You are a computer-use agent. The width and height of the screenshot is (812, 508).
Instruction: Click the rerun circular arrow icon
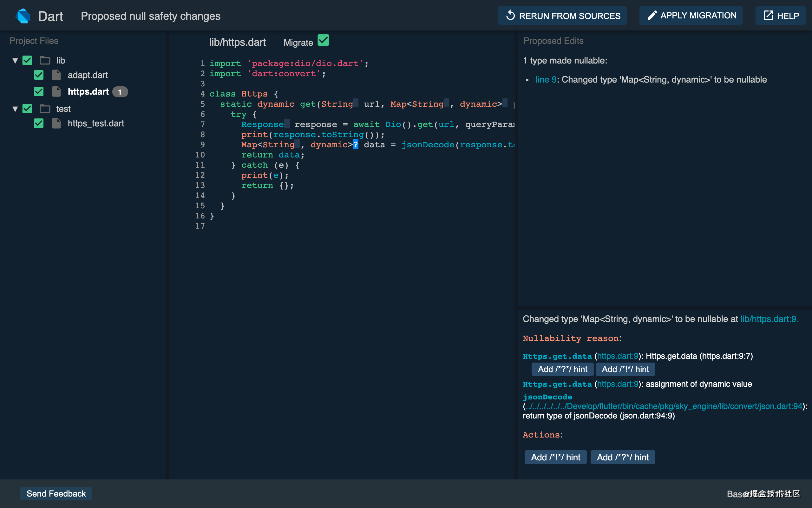click(510, 16)
